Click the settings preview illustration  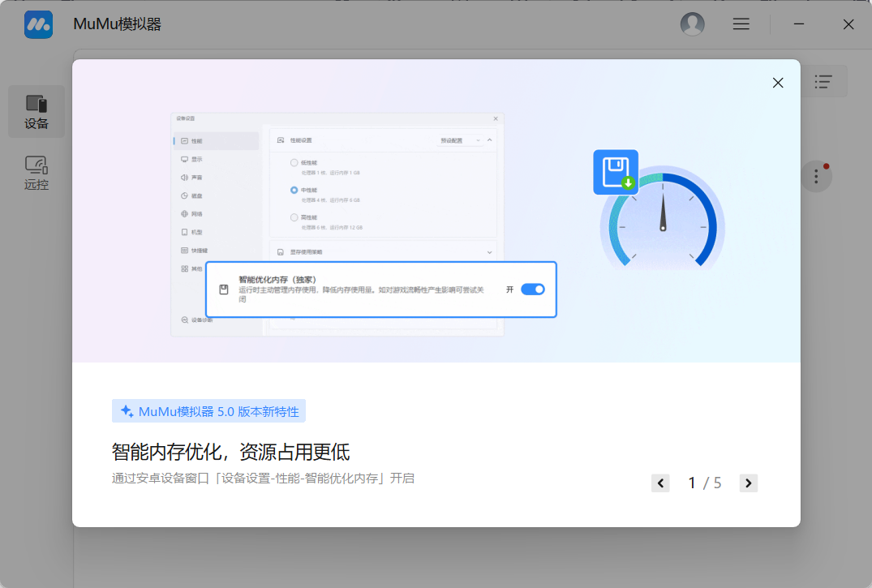coord(363,224)
